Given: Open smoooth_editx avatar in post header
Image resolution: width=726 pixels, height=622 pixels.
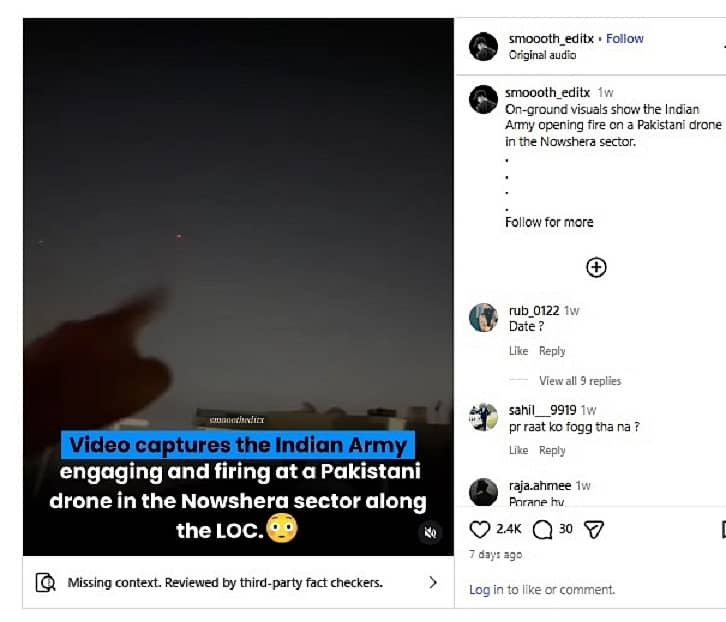Looking at the screenshot, I should click(x=484, y=46).
